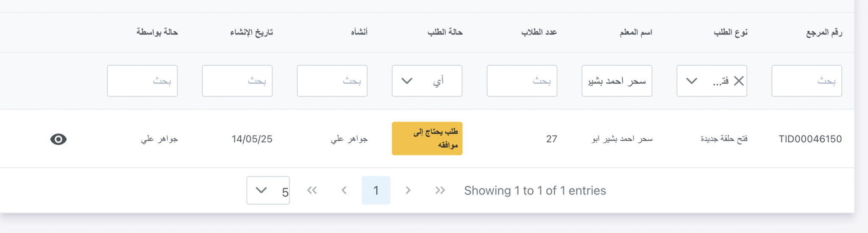Sort by 'رقم المرجع' column header

click(824, 32)
